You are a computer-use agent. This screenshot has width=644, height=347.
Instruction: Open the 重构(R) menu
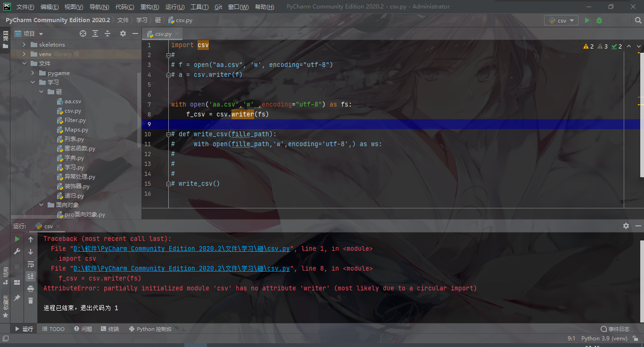pos(149,6)
